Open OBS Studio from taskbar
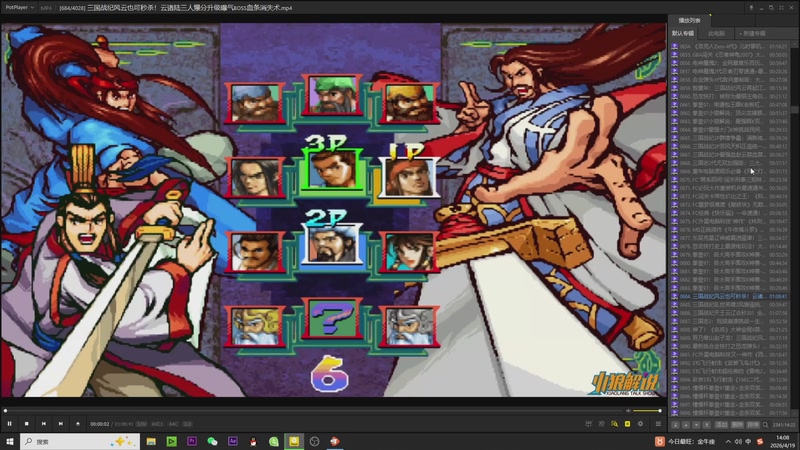Image resolution: width=800 pixels, height=450 pixels. point(314,441)
